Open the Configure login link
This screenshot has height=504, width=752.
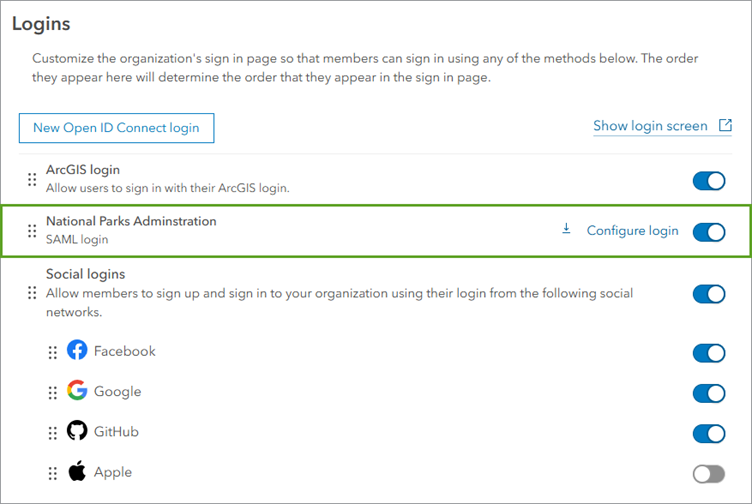632,231
